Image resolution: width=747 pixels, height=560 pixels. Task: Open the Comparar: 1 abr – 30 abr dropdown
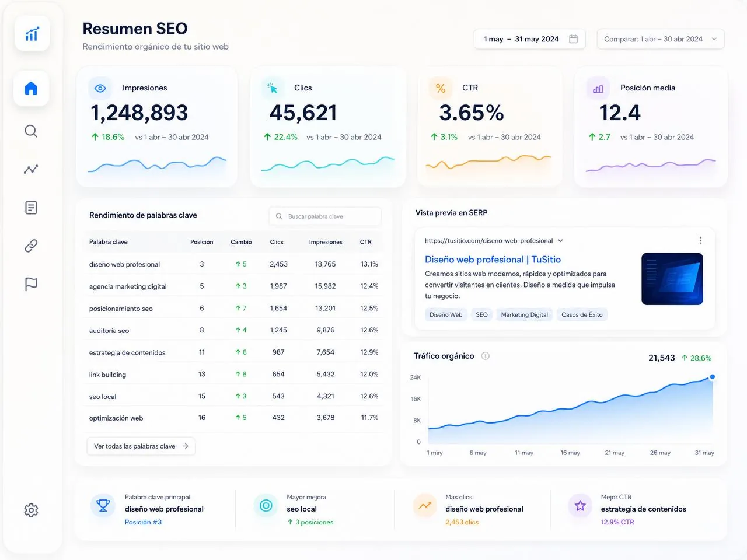[661, 39]
